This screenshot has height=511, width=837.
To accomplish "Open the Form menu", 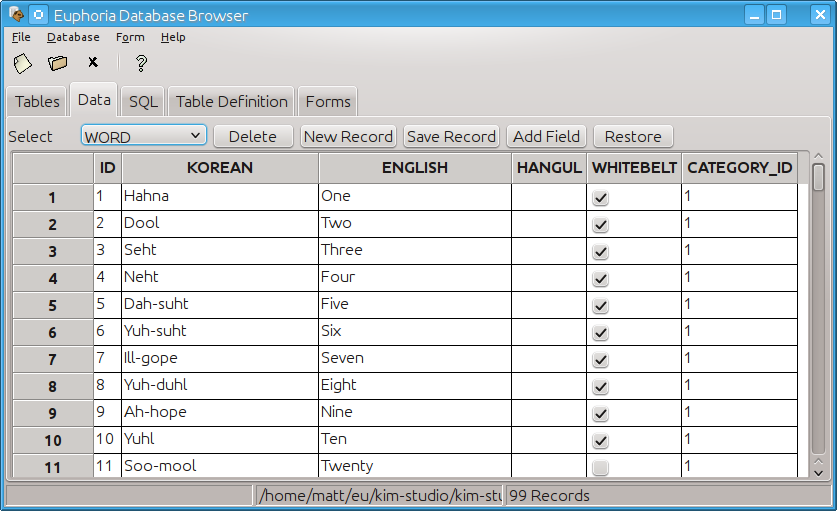I will tap(130, 37).
